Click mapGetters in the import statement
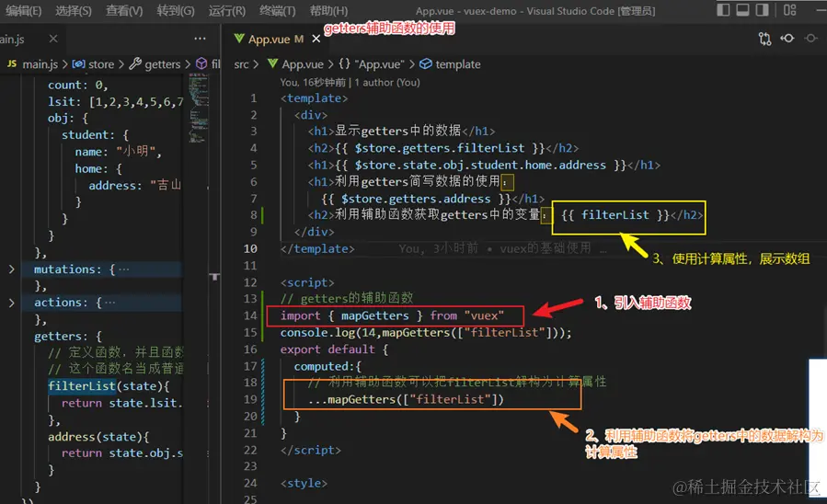827x504 pixels. coord(375,315)
